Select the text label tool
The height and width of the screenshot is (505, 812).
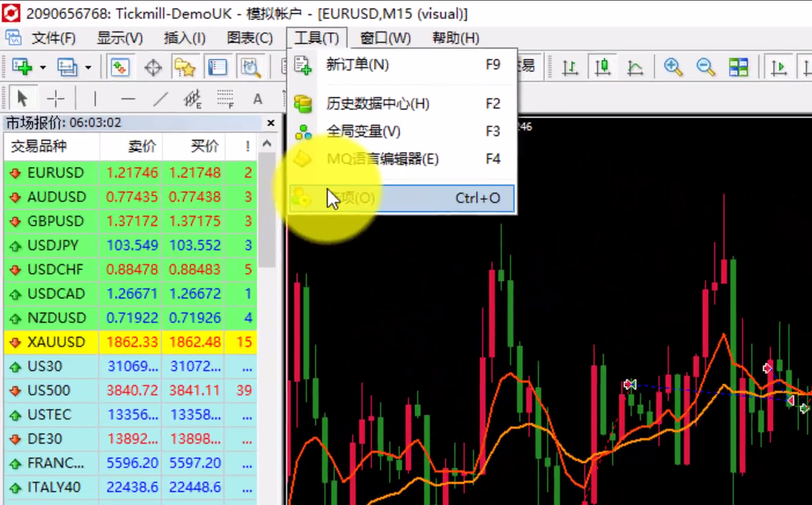[258, 99]
